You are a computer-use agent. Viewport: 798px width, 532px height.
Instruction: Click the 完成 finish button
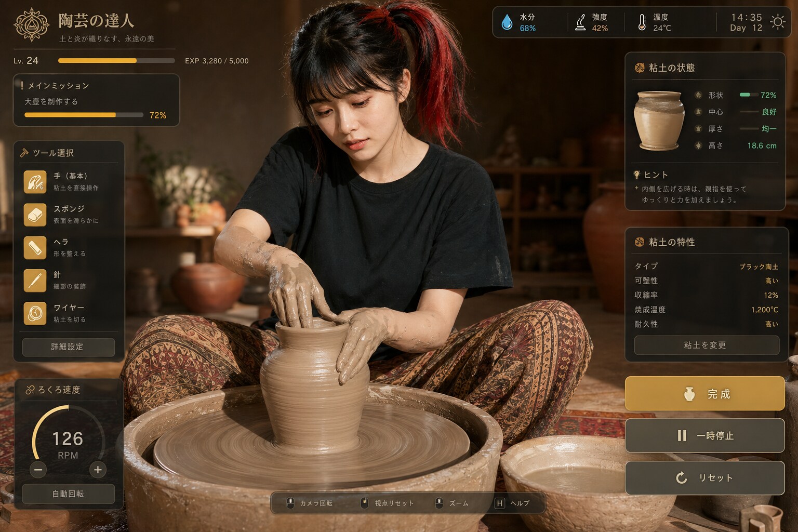(x=705, y=394)
